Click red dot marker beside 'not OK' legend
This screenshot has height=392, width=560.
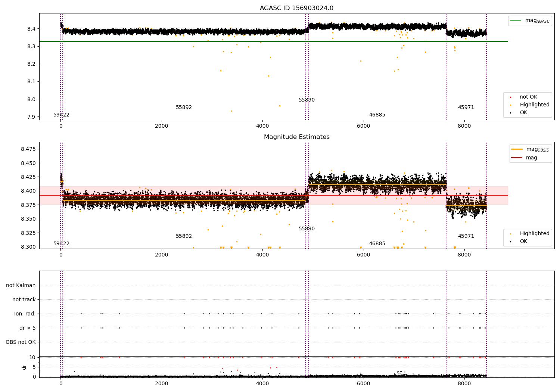(x=510, y=97)
